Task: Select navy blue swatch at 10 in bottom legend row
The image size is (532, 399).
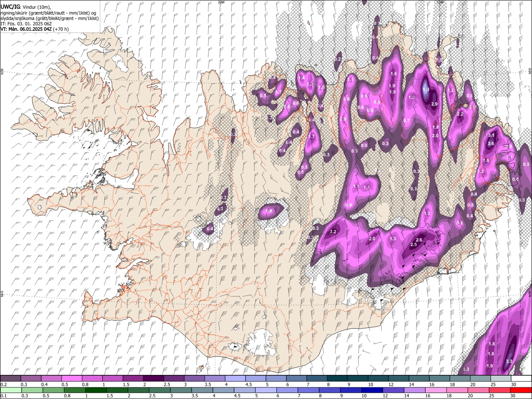Action: tap(372, 390)
